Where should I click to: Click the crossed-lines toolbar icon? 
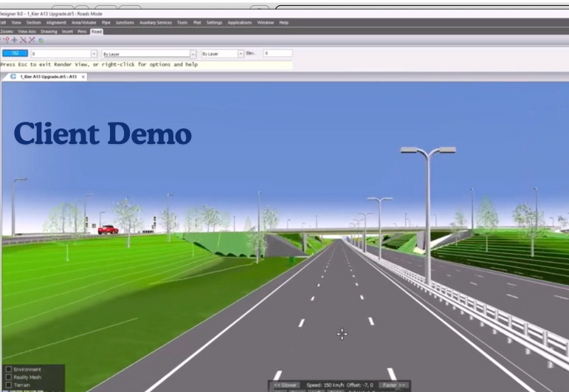(x=31, y=40)
